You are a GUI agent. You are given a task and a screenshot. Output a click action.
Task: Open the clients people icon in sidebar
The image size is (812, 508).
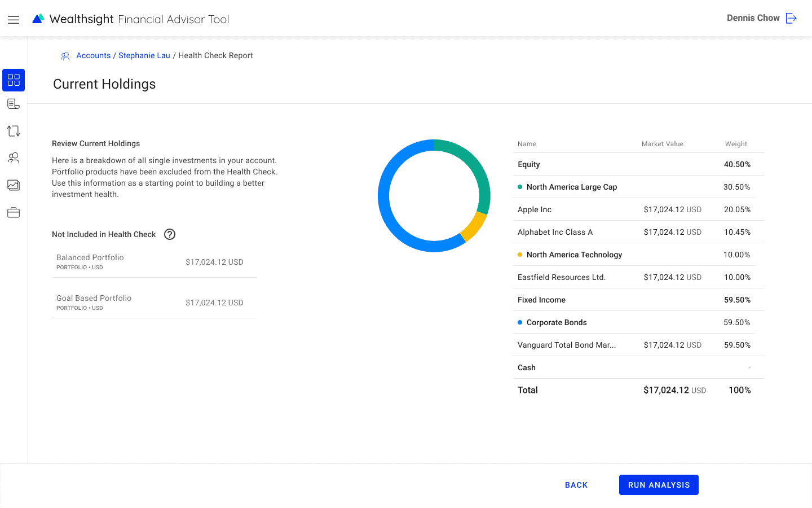(x=14, y=158)
